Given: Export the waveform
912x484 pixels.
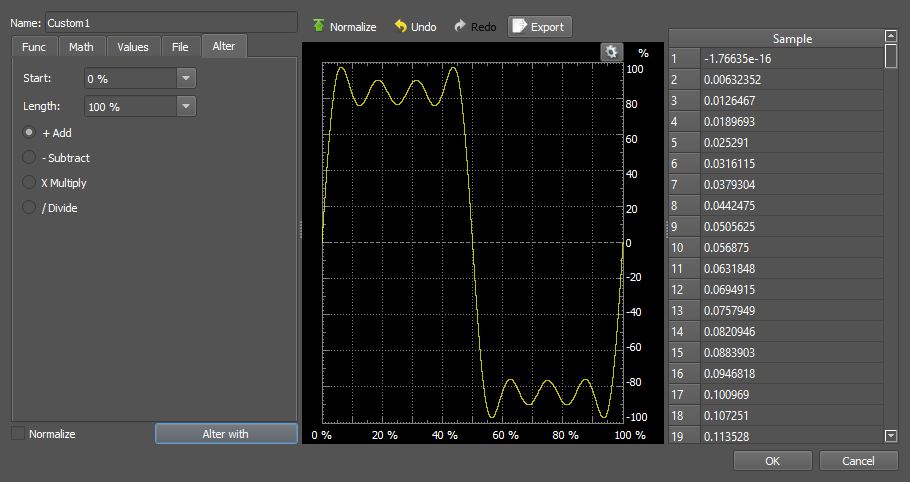Looking at the screenshot, I should coord(540,27).
